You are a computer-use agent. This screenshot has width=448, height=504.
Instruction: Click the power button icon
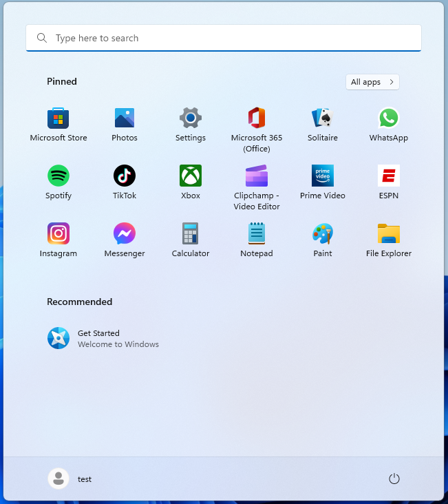pos(394,479)
